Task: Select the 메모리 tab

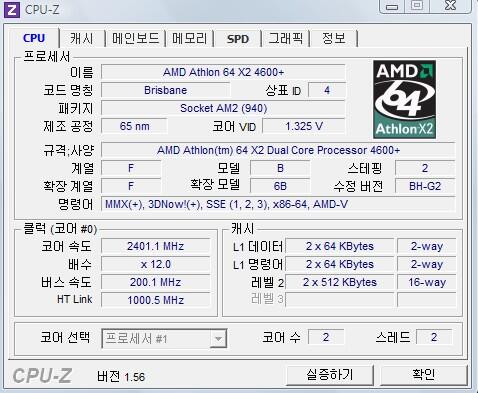Action: coord(189,38)
